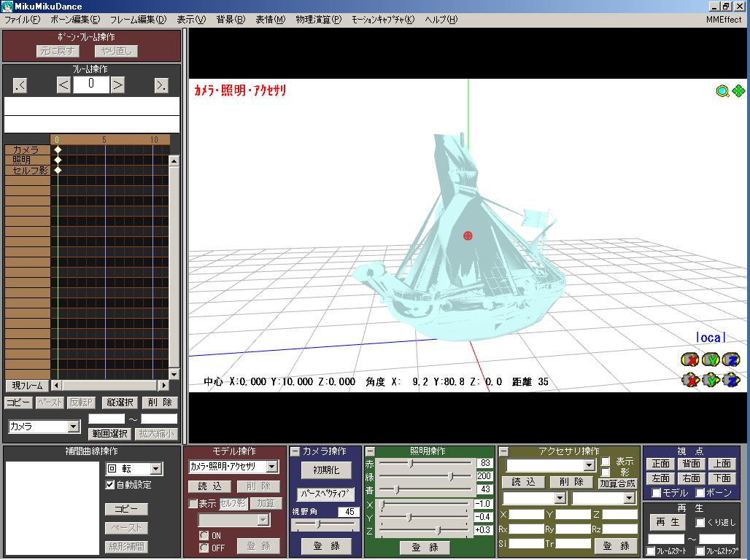Click the 照明 row keyframe diamond
The image size is (750, 560).
pos(58,160)
